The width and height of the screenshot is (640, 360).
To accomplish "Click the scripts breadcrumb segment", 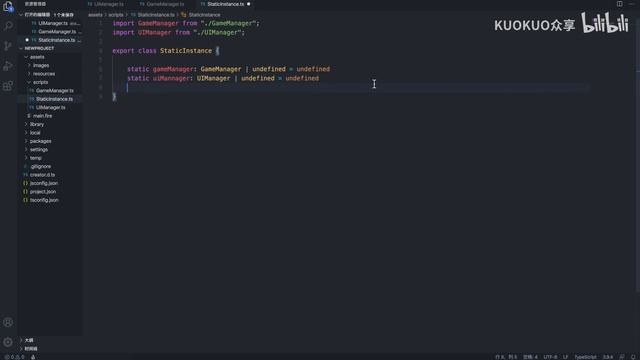I will tap(116, 15).
